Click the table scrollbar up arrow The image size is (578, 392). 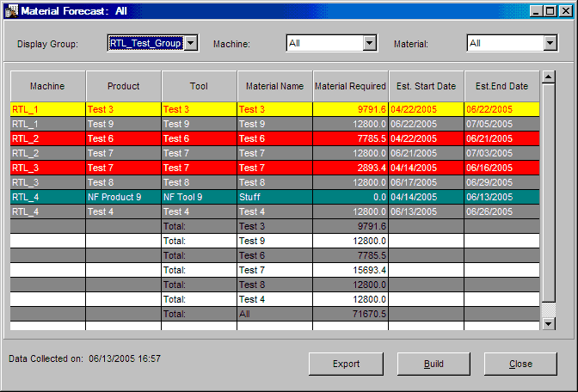point(549,77)
